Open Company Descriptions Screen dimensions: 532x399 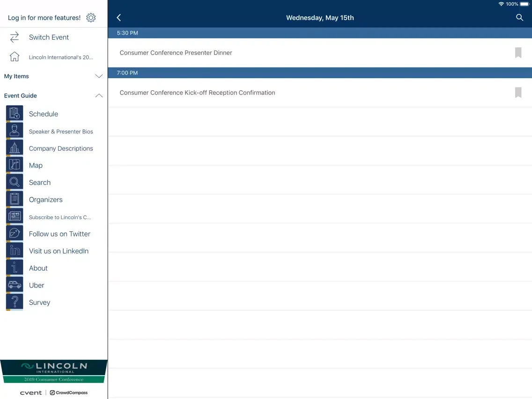[61, 148]
